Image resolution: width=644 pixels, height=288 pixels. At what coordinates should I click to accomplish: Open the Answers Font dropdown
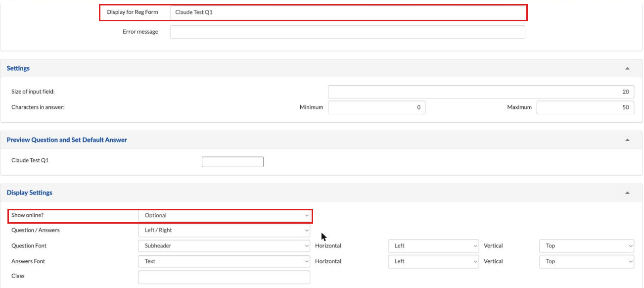[224, 261]
